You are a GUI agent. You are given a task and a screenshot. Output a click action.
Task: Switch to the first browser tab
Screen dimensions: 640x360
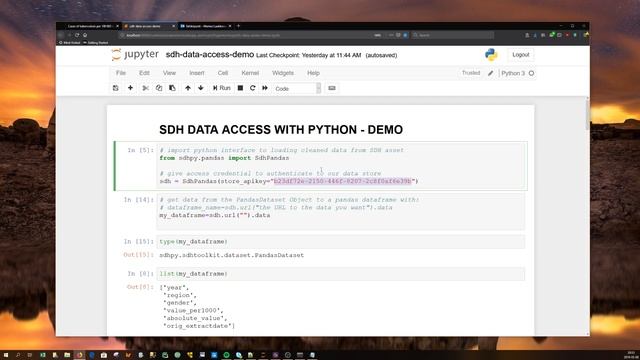[x=89, y=26]
